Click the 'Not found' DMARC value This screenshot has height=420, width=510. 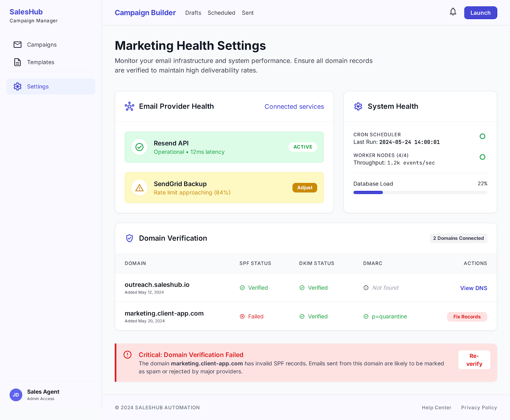coord(385,288)
